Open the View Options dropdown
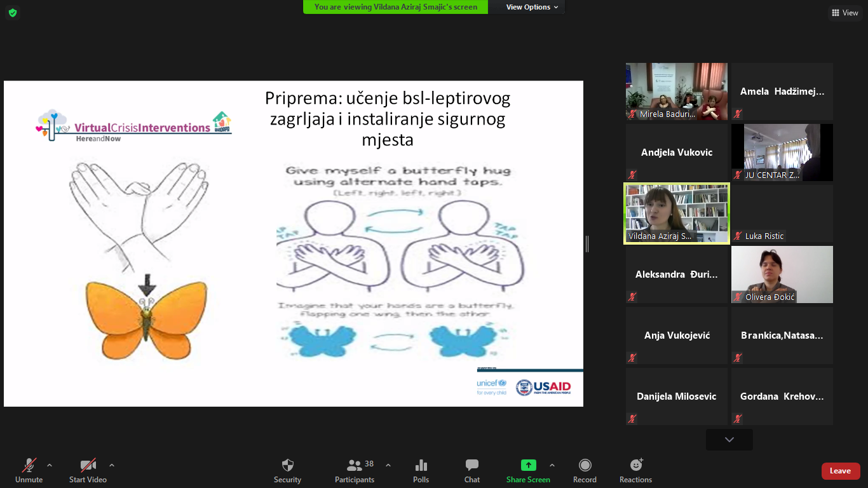Image resolution: width=868 pixels, height=488 pixels. click(x=532, y=7)
